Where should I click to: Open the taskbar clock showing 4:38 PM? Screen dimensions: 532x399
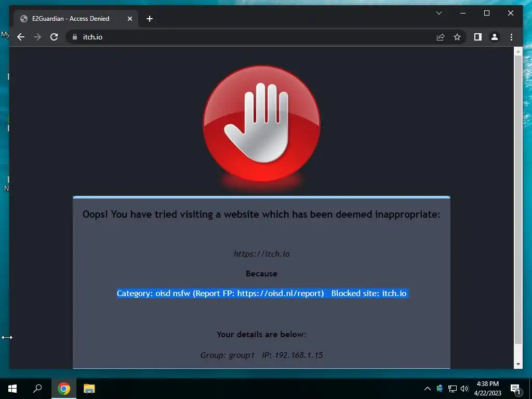(487, 389)
